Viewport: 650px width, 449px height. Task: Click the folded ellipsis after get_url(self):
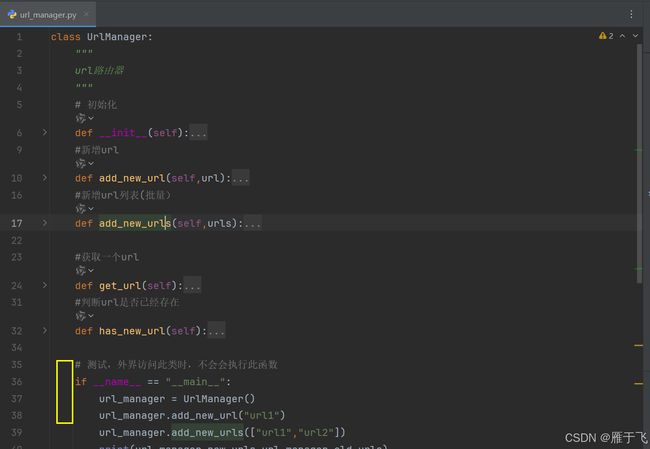(x=192, y=286)
